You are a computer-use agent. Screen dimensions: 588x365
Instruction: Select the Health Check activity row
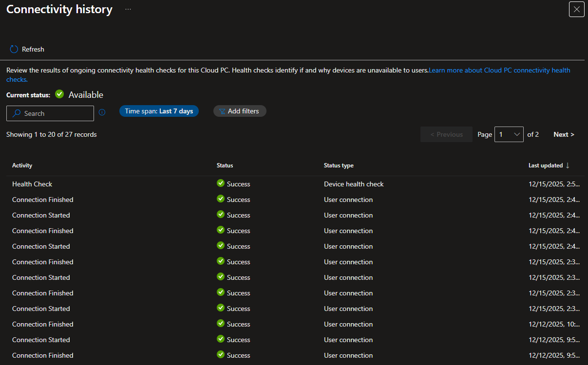click(32, 184)
